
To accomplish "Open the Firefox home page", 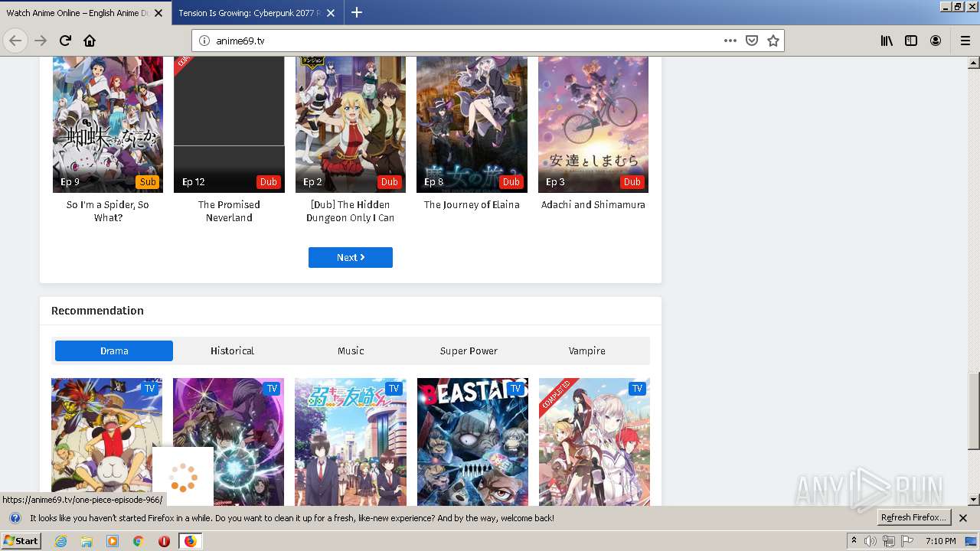I will point(90,41).
